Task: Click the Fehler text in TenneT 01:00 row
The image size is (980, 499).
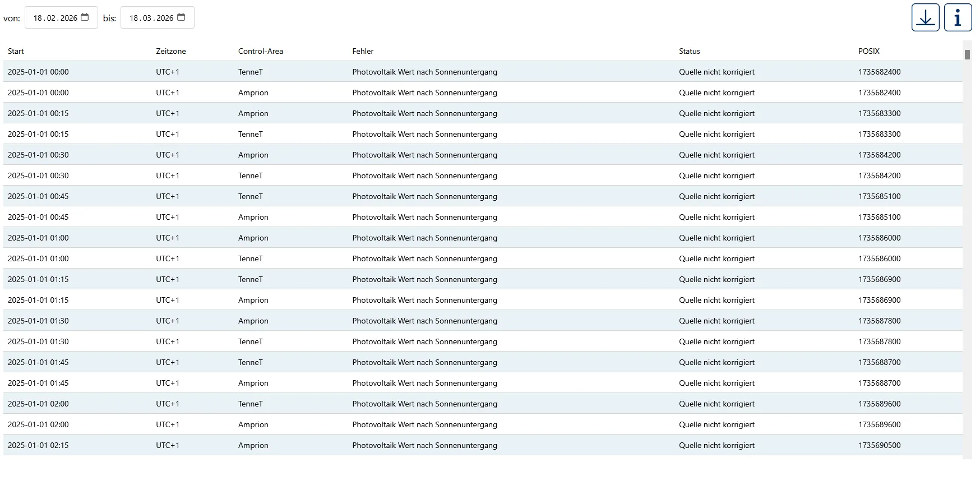Action: pos(425,258)
